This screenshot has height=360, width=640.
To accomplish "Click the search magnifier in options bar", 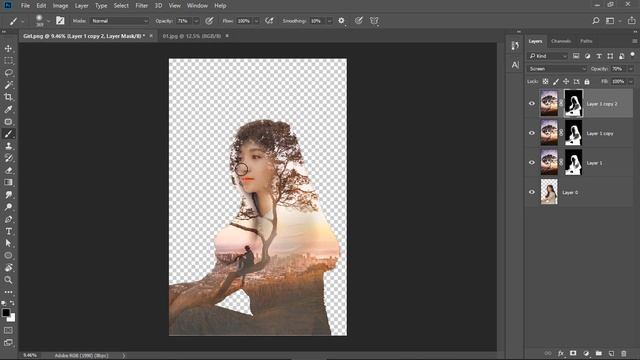I will (x=596, y=20).
